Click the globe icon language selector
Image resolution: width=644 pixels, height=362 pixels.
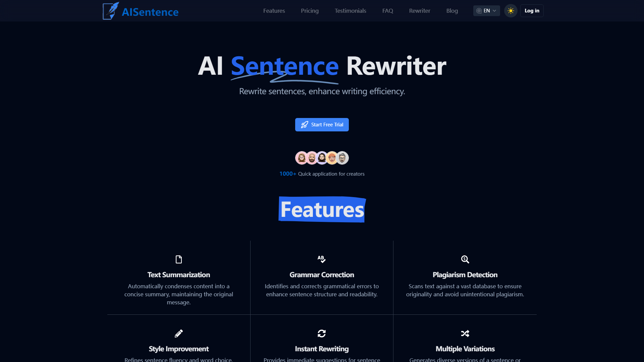pos(479,11)
